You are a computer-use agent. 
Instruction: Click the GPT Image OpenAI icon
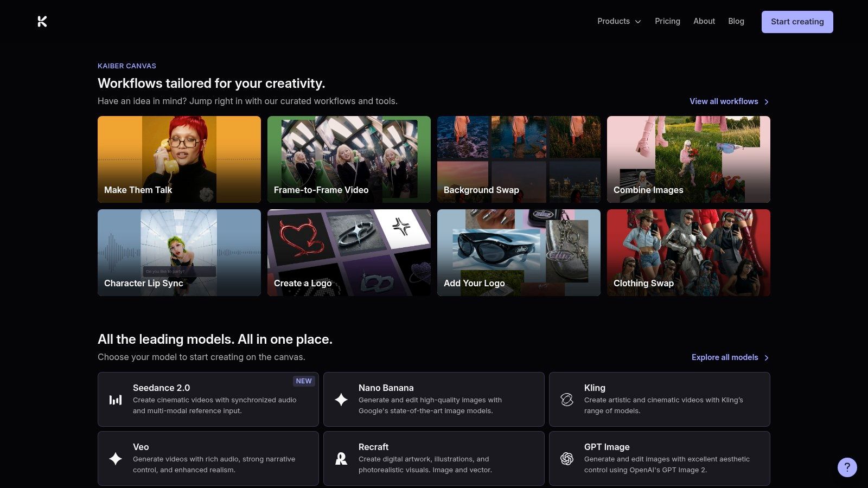(567, 459)
